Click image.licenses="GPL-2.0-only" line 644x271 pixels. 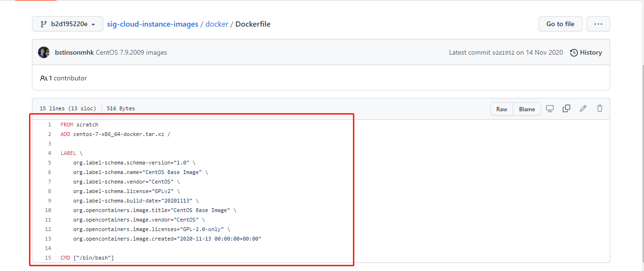point(151,229)
